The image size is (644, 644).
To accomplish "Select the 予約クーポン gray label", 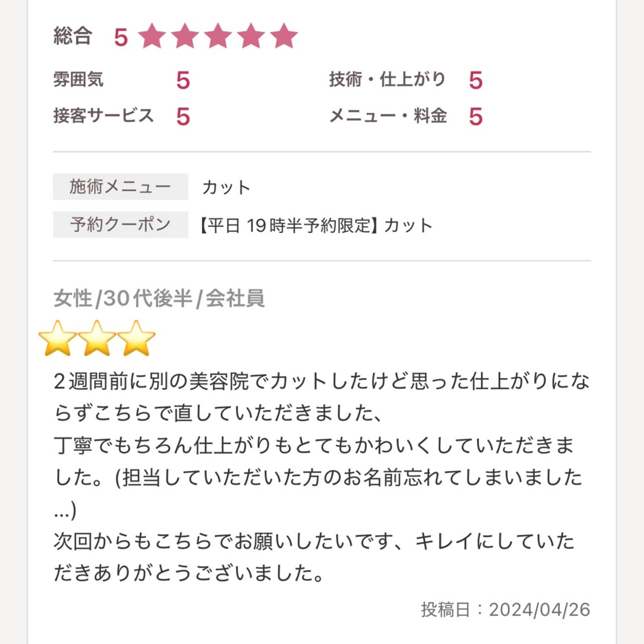I will coord(120,225).
